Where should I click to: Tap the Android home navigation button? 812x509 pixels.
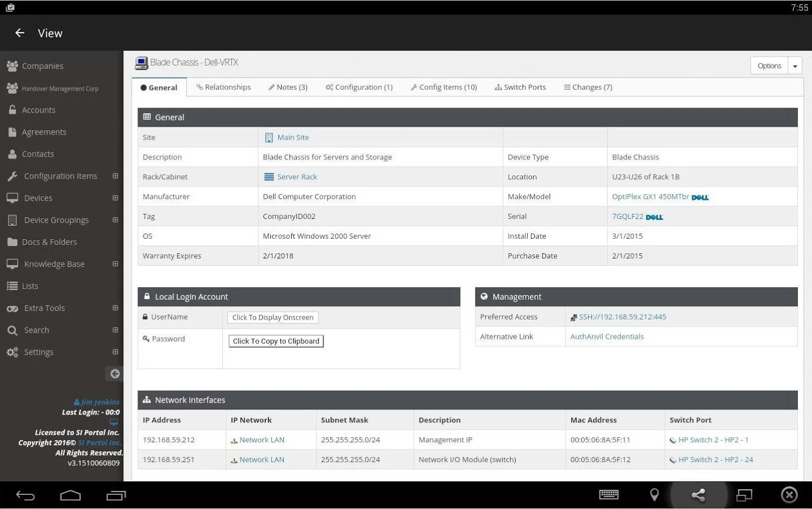71,496
